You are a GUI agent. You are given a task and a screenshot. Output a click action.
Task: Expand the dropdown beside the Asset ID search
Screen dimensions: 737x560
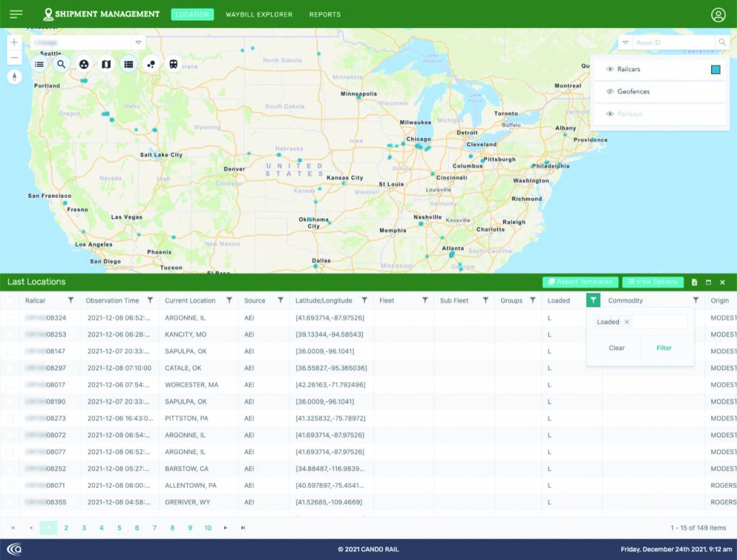(625, 43)
